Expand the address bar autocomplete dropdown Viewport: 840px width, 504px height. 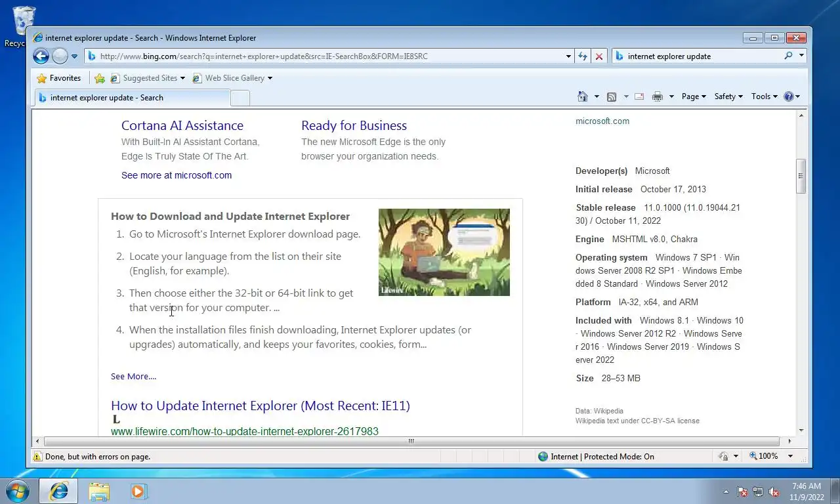[568, 56]
